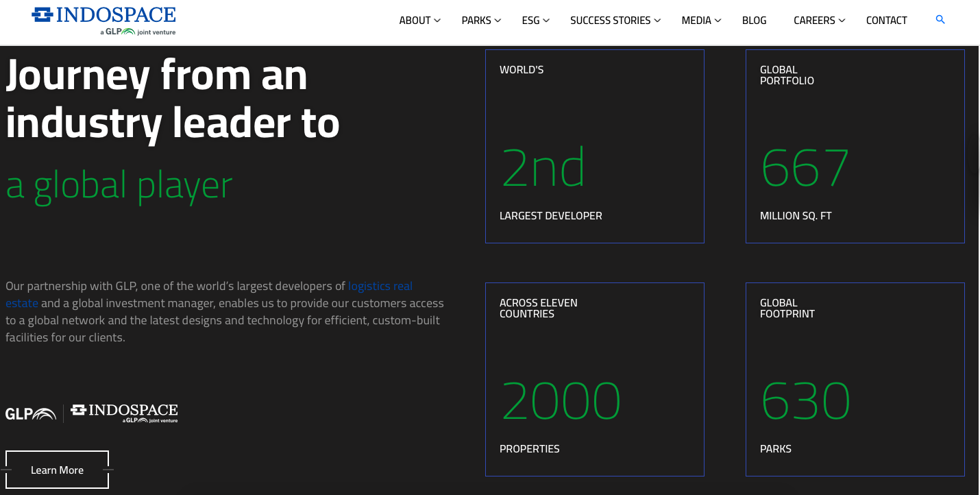Click the 'a GLP joint venture' tagline in header
The image size is (980, 495).
click(138, 32)
